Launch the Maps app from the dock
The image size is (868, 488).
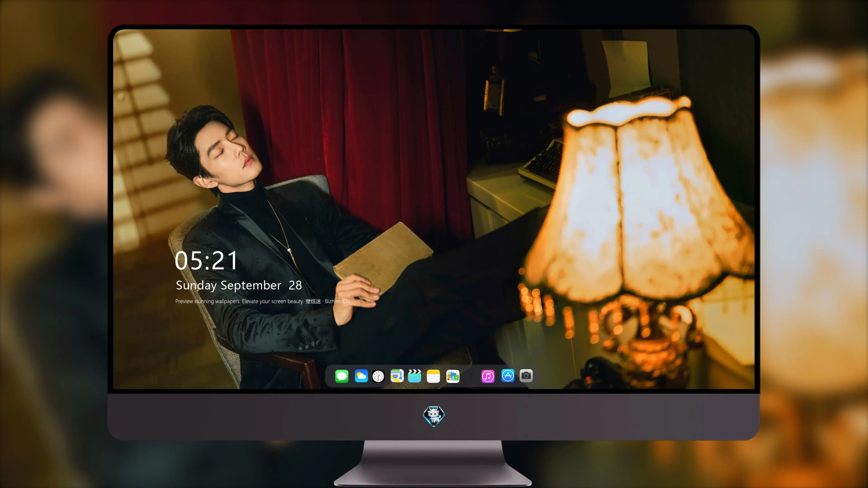point(397,376)
